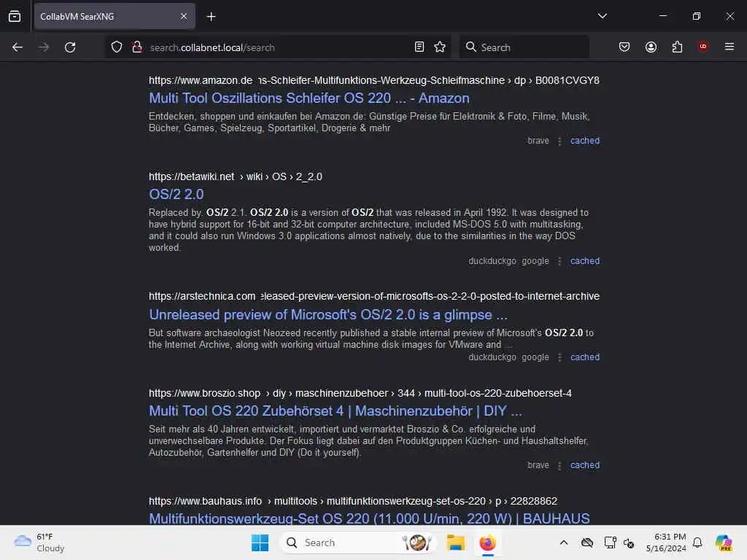Go back to the previous page
The width and height of the screenshot is (747, 560).
[18, 47]
